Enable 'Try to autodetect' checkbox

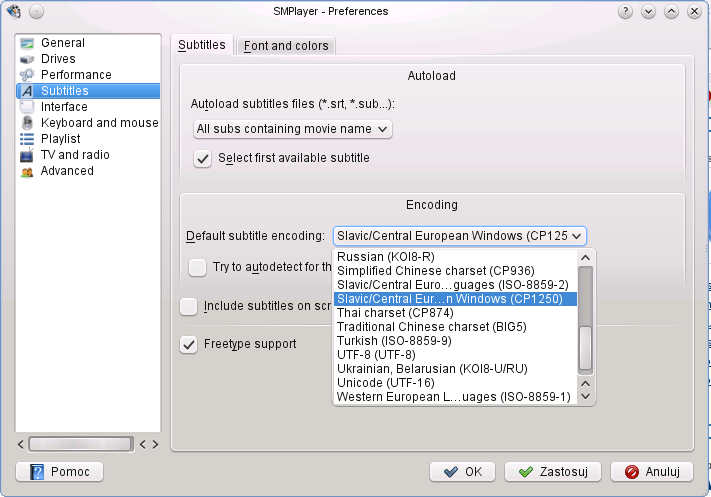[197, 267]
